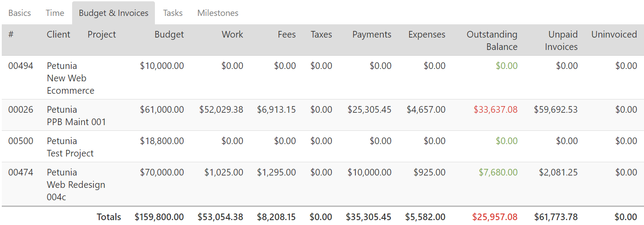This screenshot has width=644, height=225.
Task: Sort by Unpaid Invoices column header
Action: [561, 40]
